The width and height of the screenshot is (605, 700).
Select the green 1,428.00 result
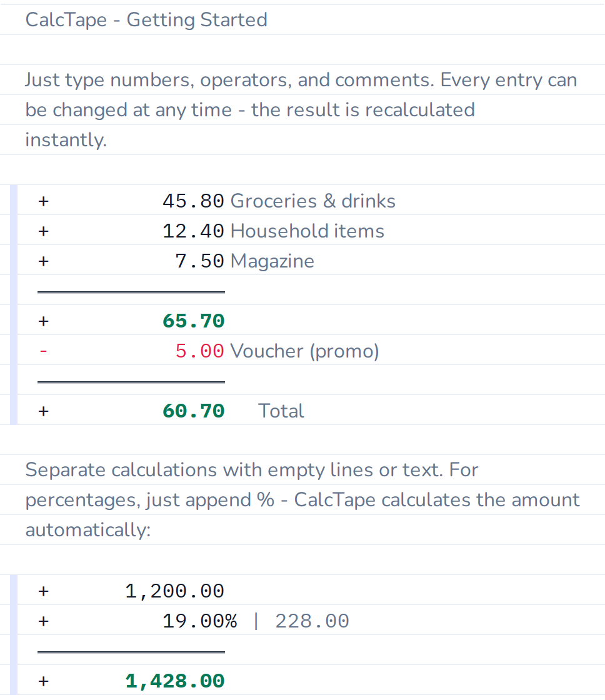tap(174, 681)
